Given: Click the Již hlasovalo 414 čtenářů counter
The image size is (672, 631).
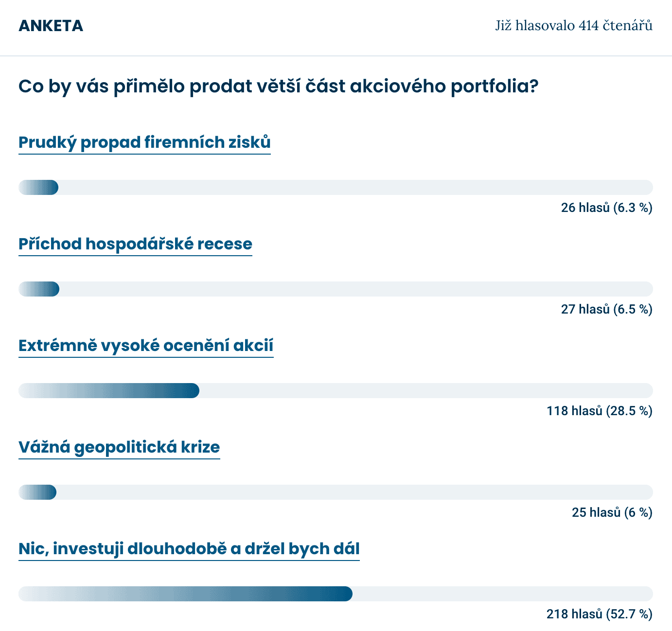Looking at the screenshot, I should tap(574, 25).
